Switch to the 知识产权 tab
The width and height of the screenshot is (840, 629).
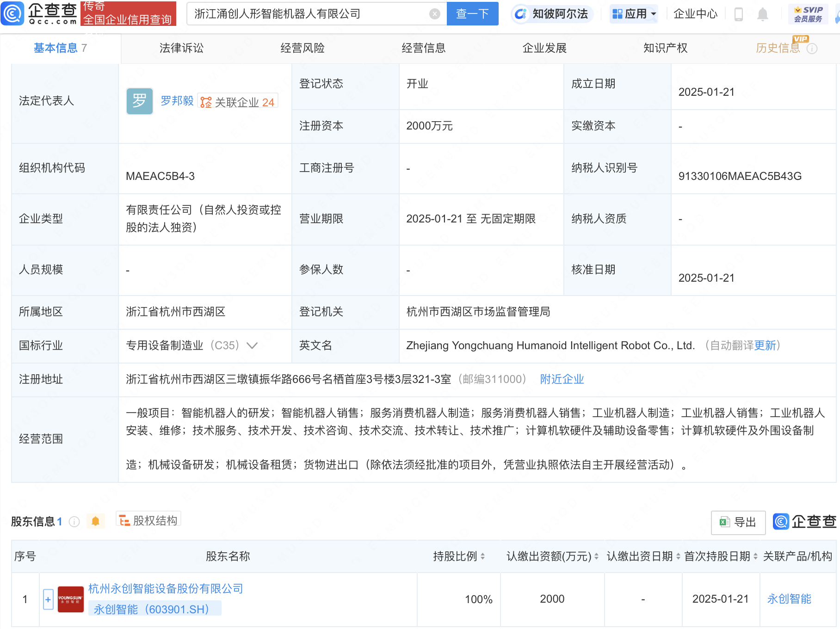tap(665, 48)
